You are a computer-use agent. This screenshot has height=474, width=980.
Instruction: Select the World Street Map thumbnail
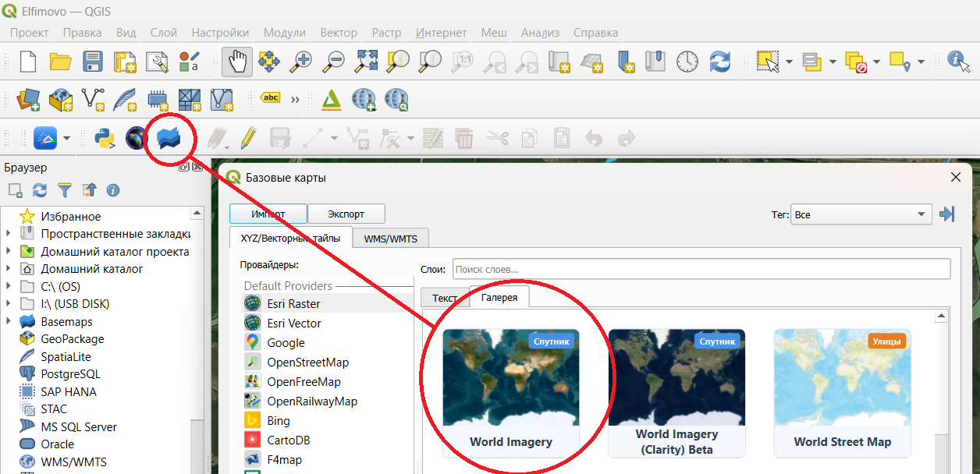pos(842,392)
